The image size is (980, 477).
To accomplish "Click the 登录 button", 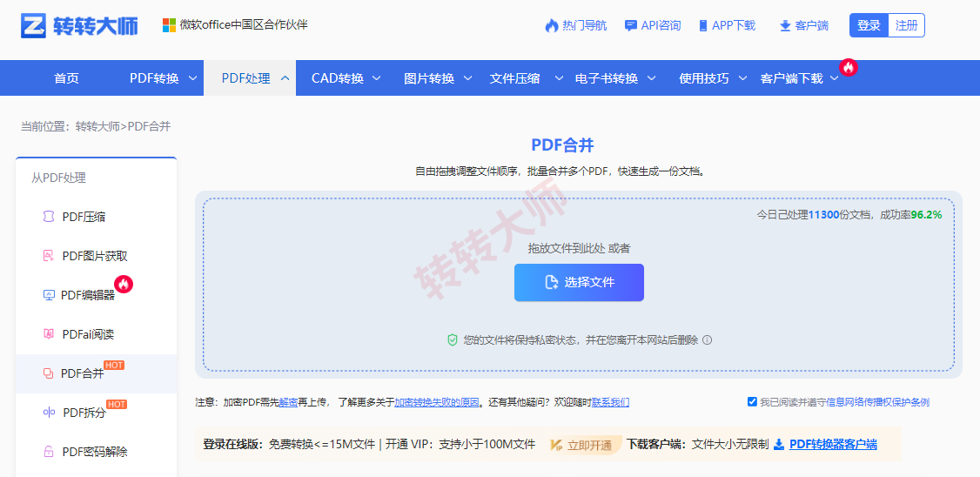I will tap(869, 25).
